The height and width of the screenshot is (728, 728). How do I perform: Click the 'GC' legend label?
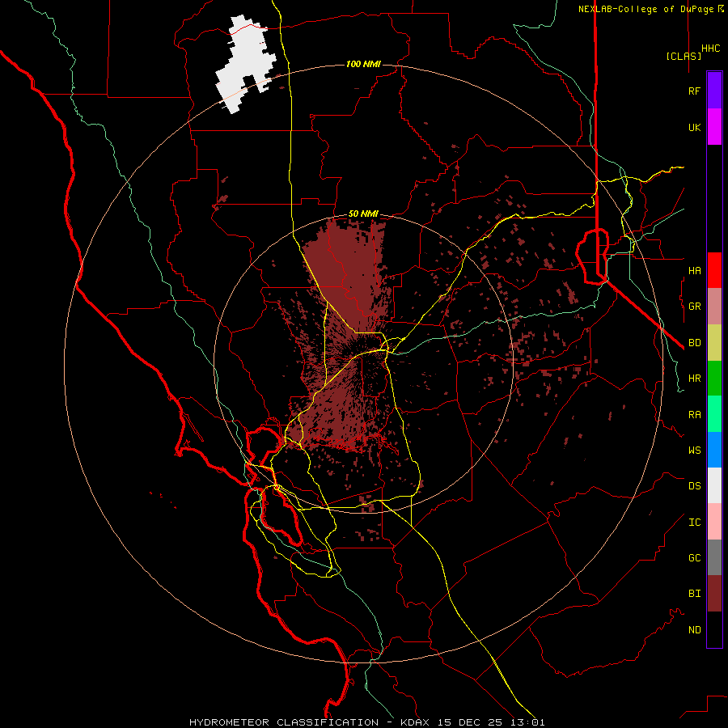694,557
